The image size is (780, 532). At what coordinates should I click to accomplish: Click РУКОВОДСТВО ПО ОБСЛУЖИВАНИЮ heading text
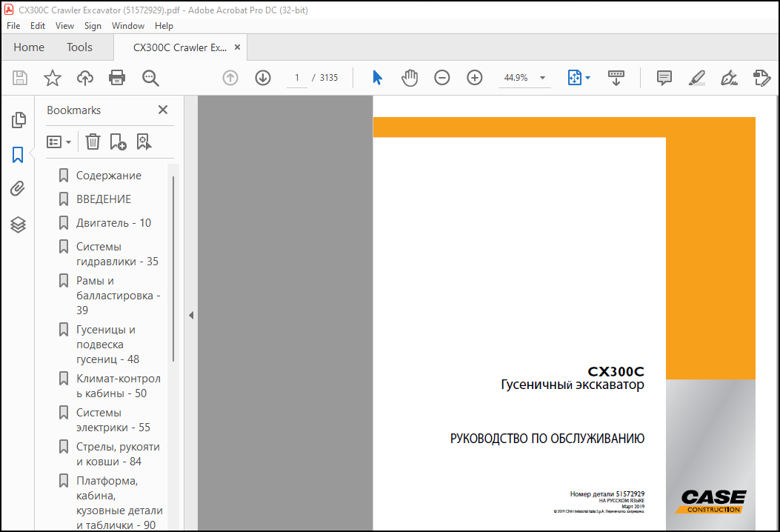click(x=547, y=439)
